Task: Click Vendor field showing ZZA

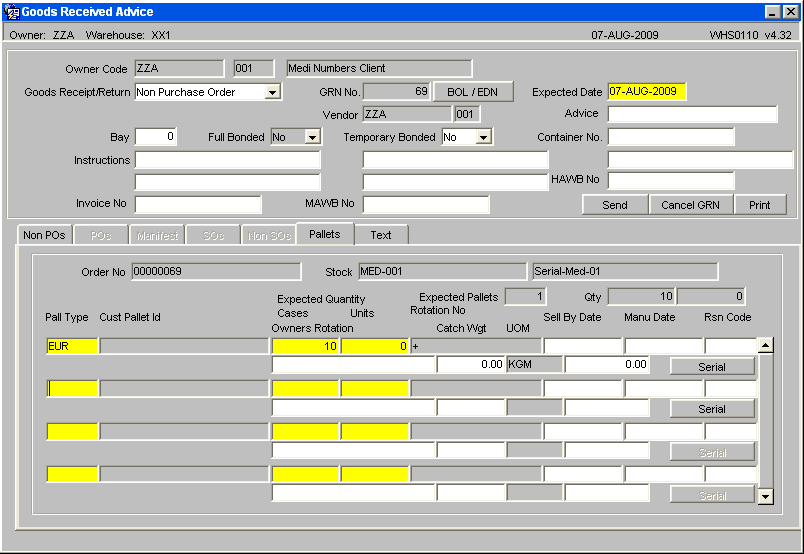Action: point(407,114)
